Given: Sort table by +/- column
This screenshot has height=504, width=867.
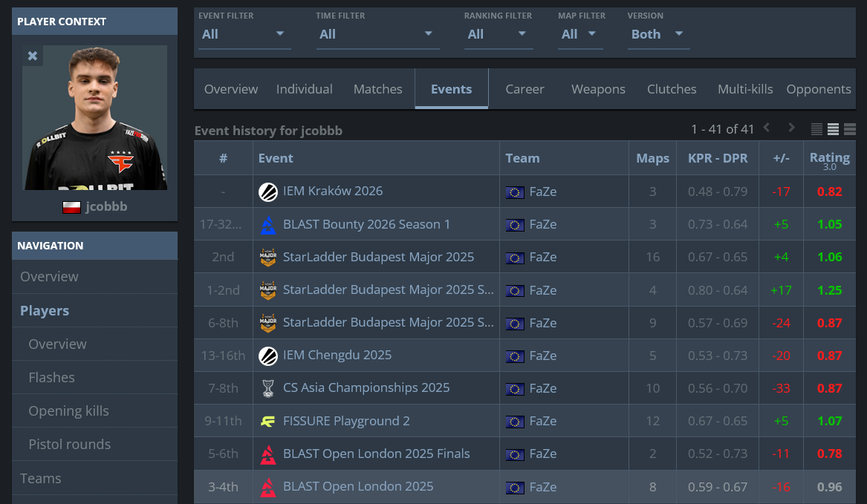Looking at the screenshot, I should [781, 158].
